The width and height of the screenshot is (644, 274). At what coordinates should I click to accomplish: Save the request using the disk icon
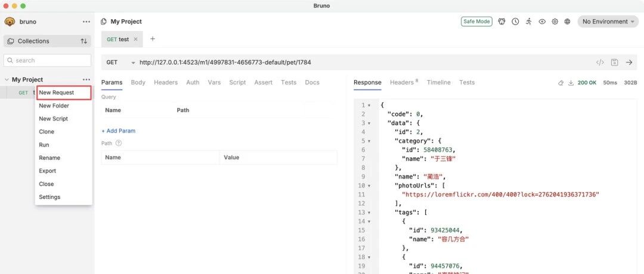614,62
